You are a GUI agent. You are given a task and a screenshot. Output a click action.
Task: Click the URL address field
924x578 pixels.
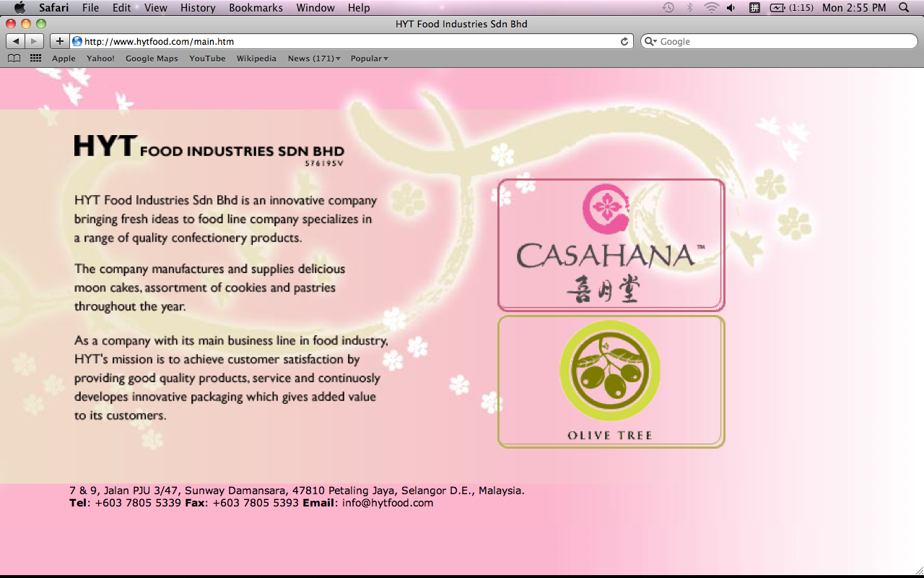coord(351,41)
